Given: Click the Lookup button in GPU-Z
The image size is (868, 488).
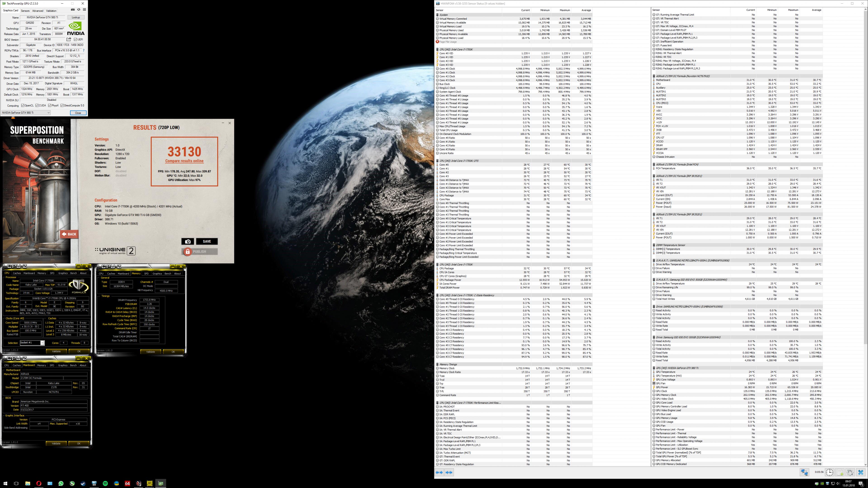Looking at the screenshot, I should coord(76,17).
